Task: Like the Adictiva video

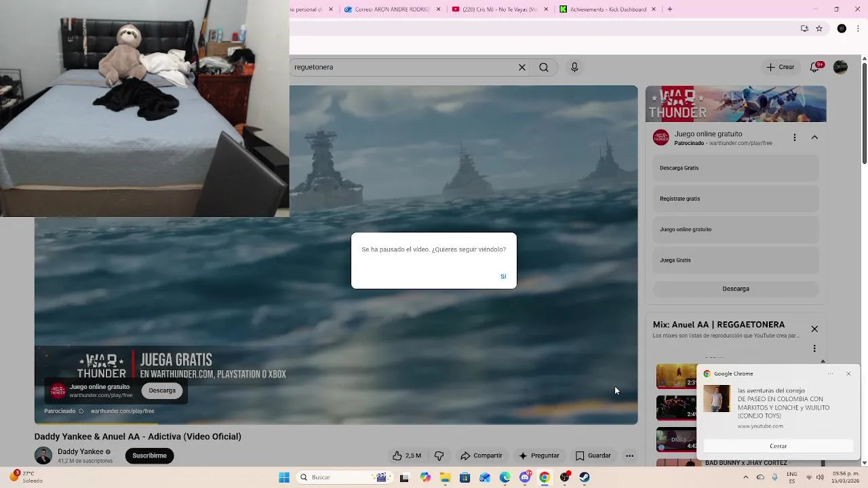Action: pyautogui.click(x=406, y=455)
